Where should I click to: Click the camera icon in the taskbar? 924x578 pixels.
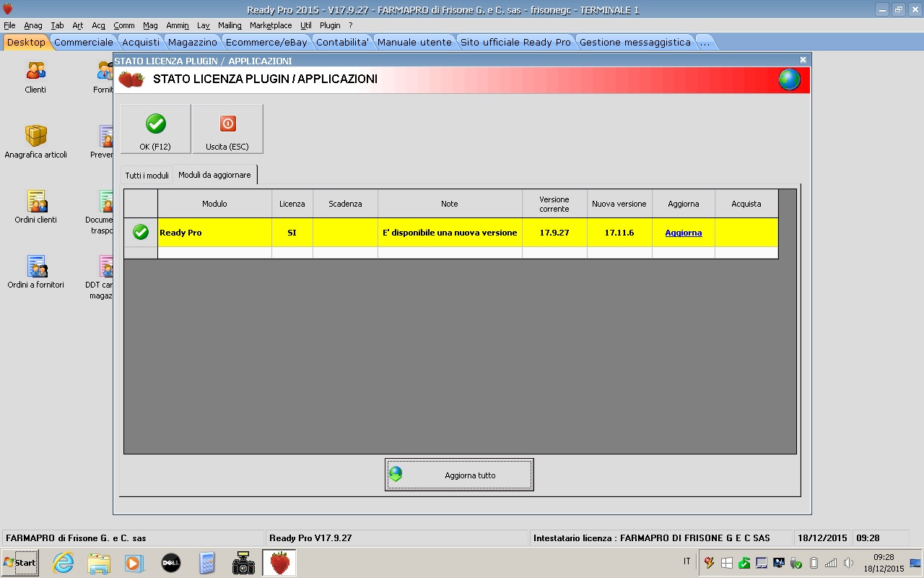point(243,563)
